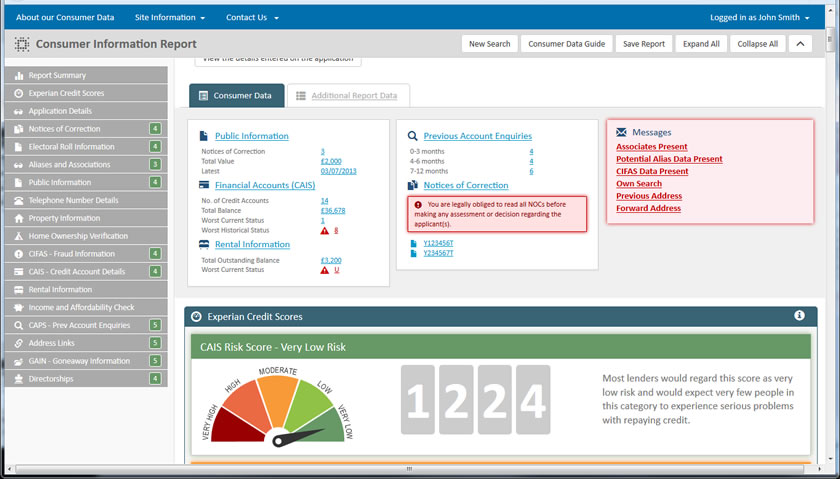Click the Report Summary bar chart icon
This screenshot has width=840, height=479.
coord(19,76)
